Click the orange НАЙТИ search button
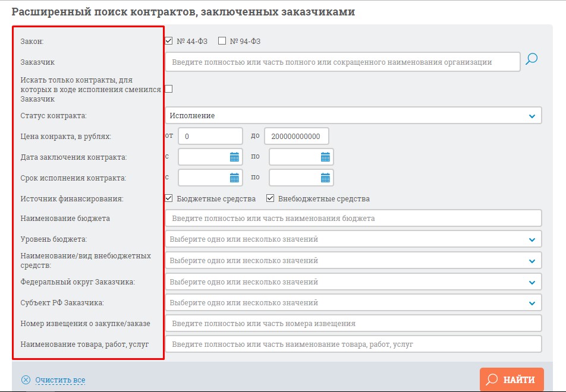Screen dimensions: 566x392 511,380
